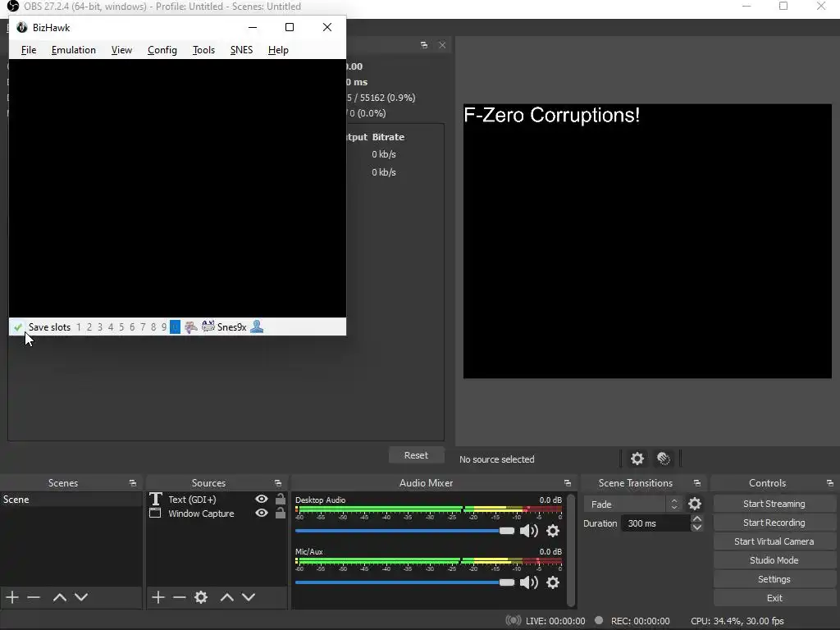
Task: Open the Config menu in BizHawk
Action: 162,50
